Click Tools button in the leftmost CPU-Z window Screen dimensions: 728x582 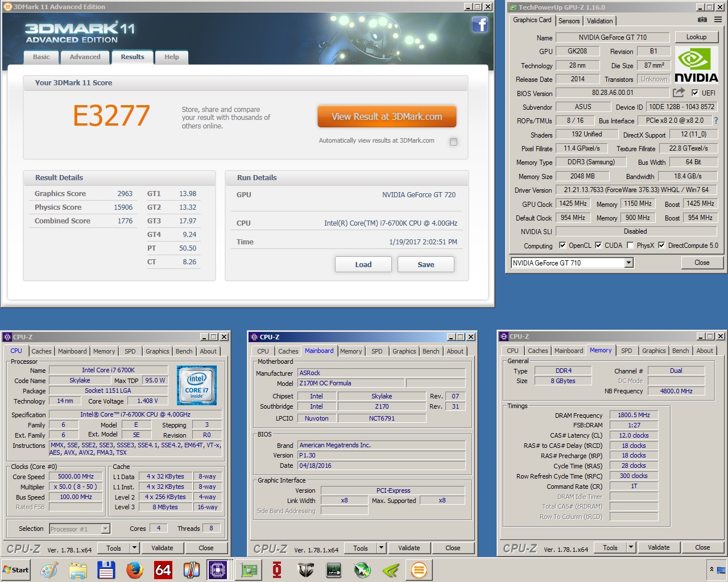[114, 548]
